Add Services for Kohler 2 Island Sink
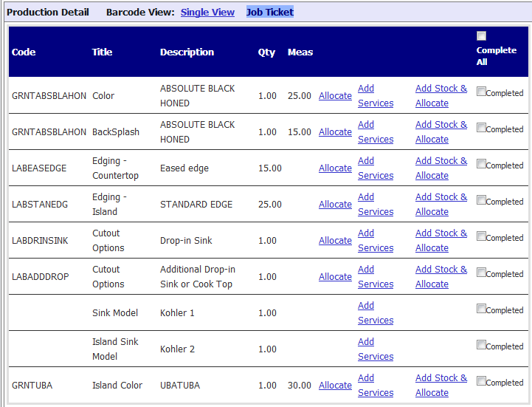 (x=375, y=349)
